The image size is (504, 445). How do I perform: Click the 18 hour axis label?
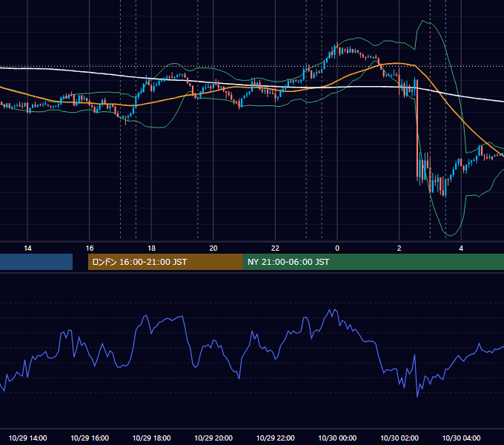[x=151, y=248]
